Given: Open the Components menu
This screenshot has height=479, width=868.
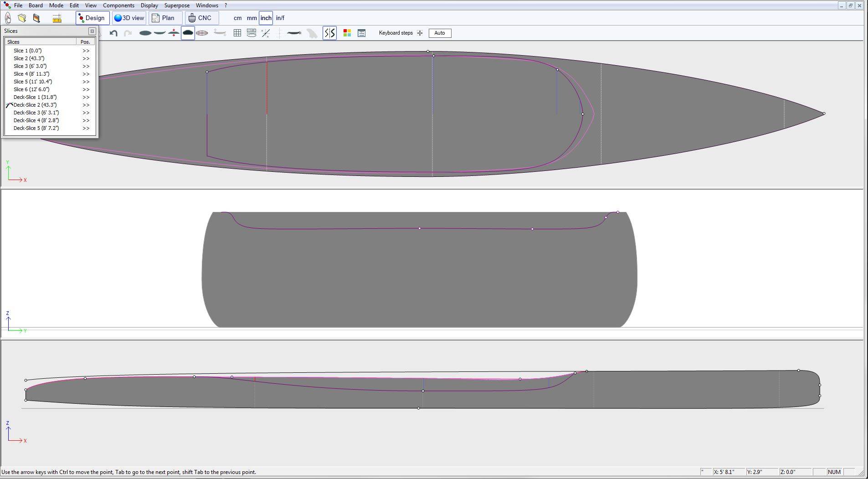Looking at the screenshot, I should pos(118,5).
